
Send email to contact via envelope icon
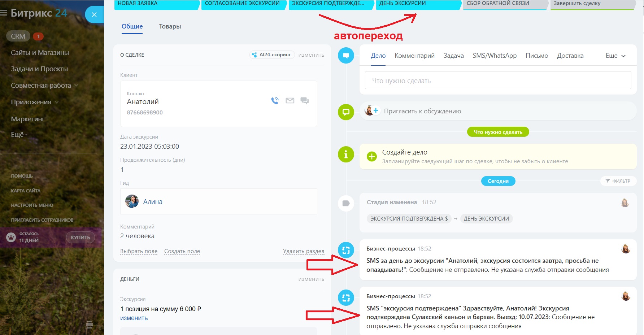coord(290,101)
